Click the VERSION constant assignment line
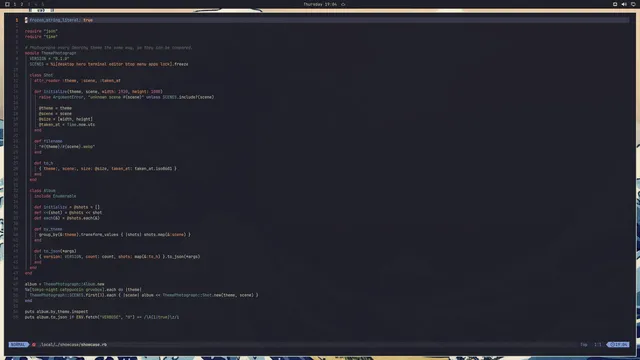This screenshot has height=360, width=640. click(x=49, y=59)
